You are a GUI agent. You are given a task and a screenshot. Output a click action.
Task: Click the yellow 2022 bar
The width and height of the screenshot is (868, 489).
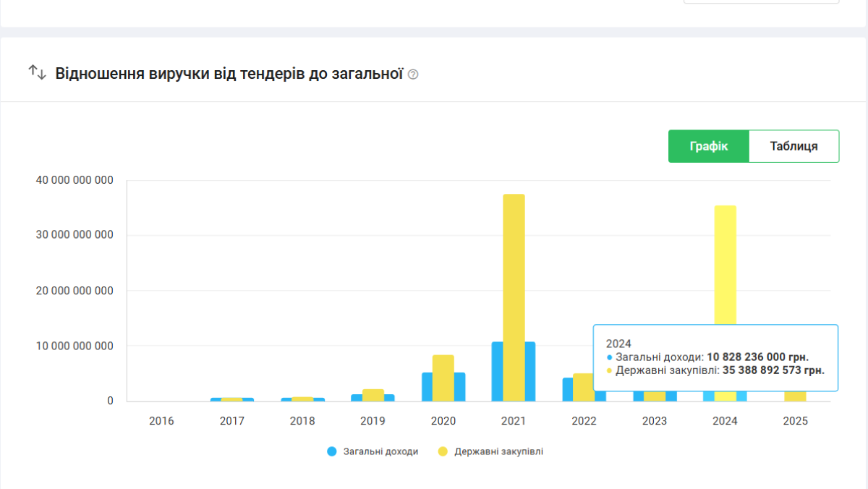pos(582,387)
